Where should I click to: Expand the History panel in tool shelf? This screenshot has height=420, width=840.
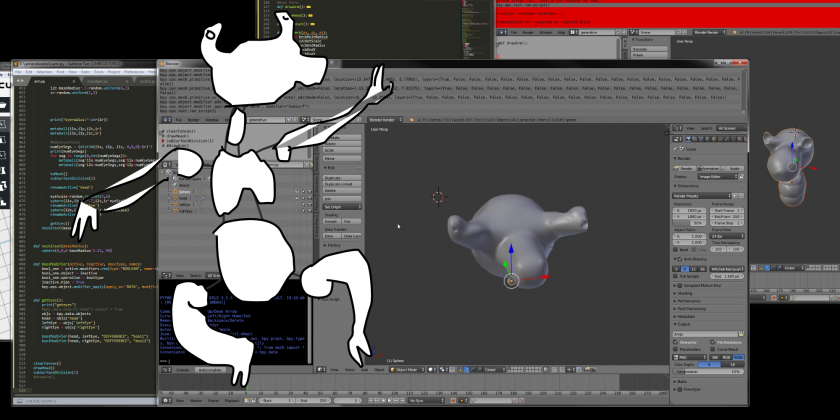332,245
